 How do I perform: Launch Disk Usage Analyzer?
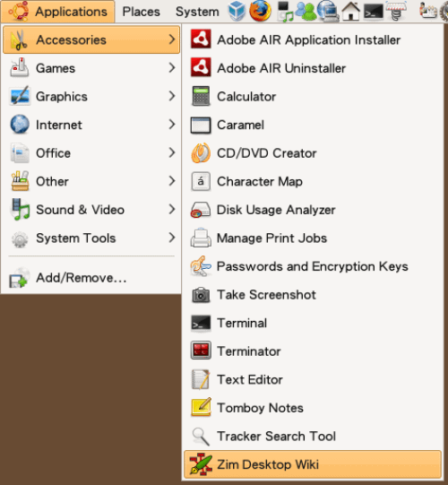coord(313,210)
